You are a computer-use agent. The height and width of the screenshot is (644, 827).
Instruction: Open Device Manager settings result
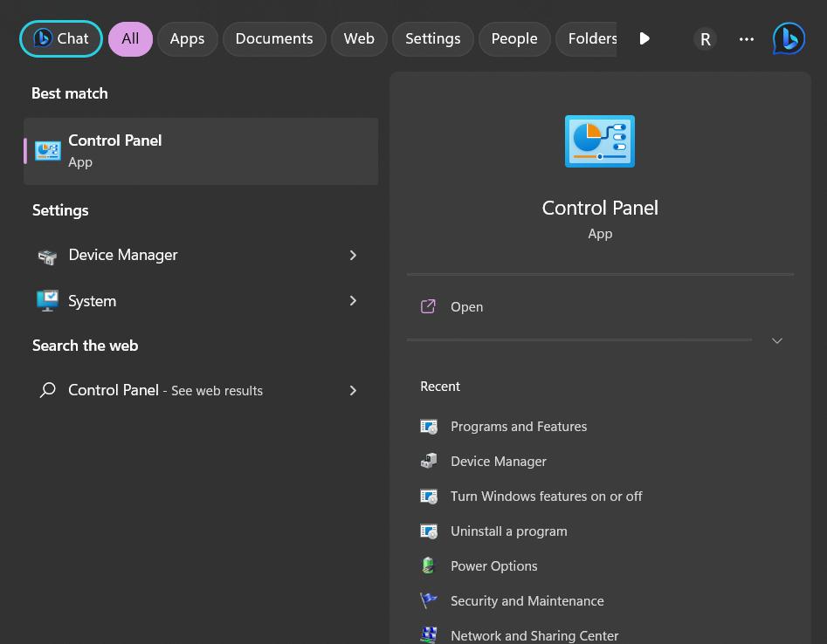pos(201,256)
